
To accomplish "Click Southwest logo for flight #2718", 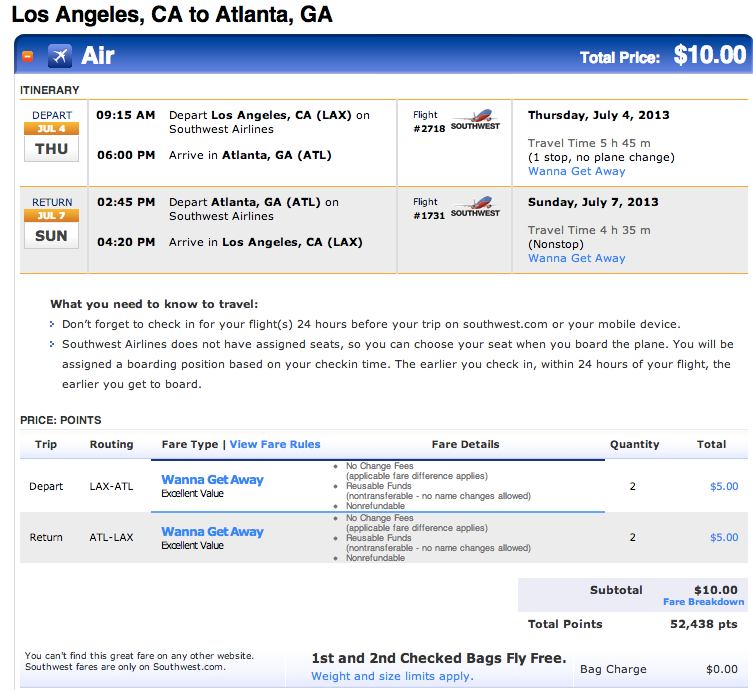I will coord(474,121).
